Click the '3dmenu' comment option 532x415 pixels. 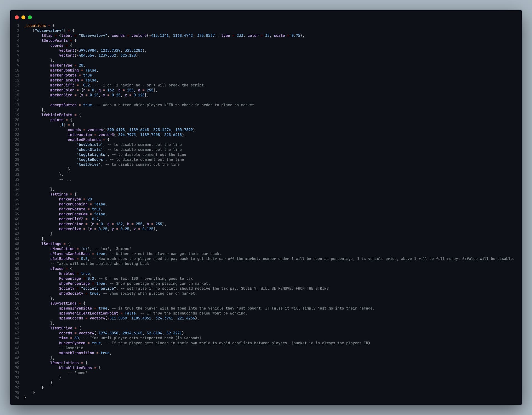coord(123,249)
